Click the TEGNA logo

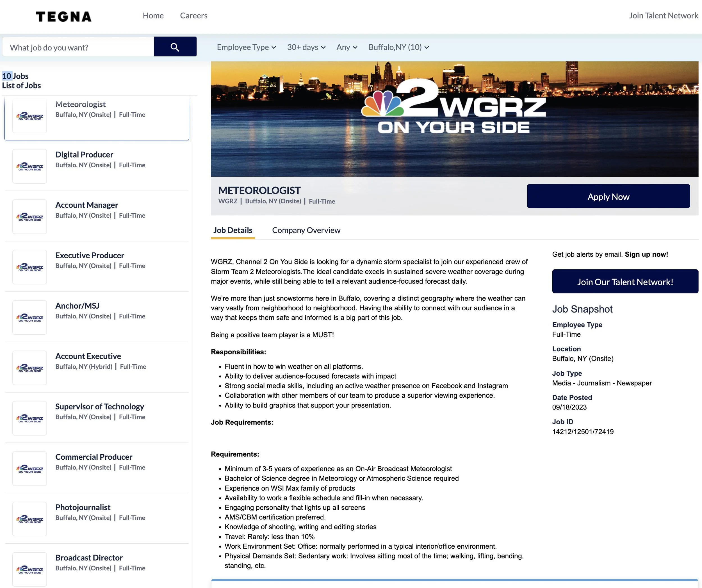(x=63, y=16)
